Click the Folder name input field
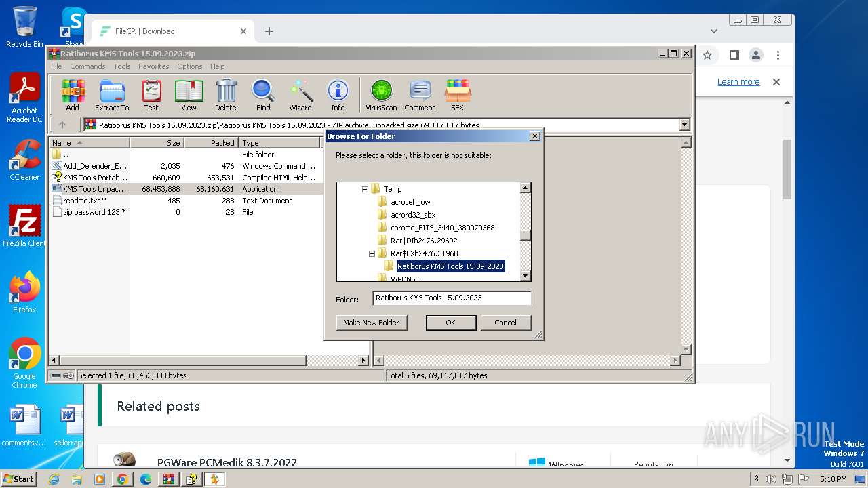The height and width of the screenshot is (488, 868). (x=452, y=298)
